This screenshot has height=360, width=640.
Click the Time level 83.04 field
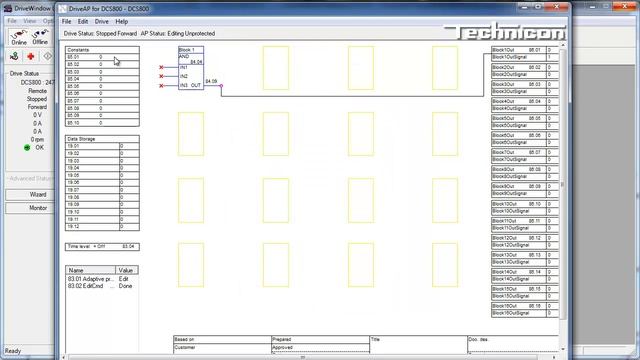[102, 247]
